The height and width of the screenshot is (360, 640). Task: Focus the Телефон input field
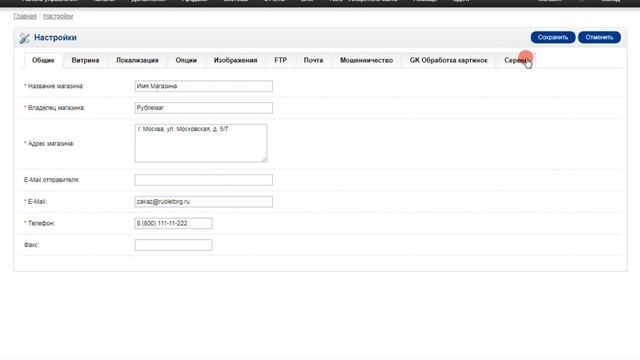(173, 223)
